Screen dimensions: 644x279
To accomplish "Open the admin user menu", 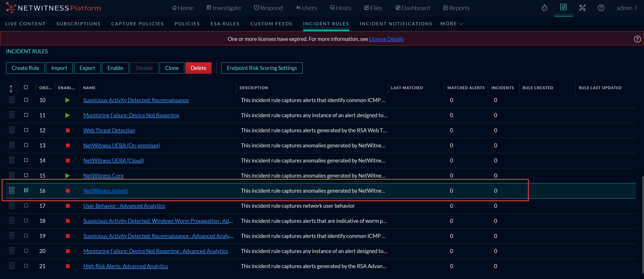I will (x=627, y=8).
